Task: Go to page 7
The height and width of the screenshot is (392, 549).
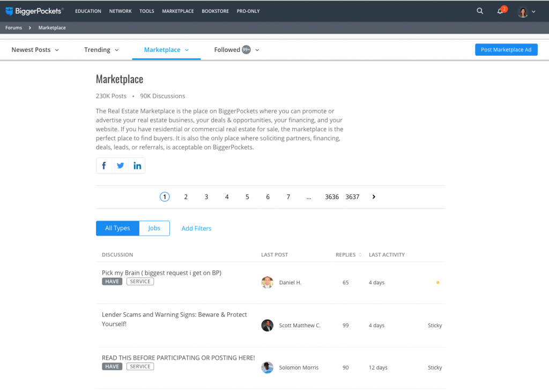Action: click(288, 197)
